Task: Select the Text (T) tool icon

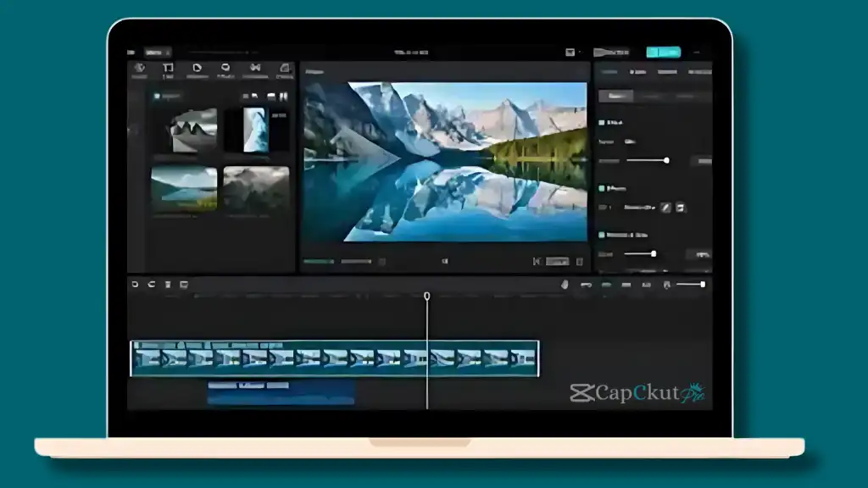Action: click(168, 68)
